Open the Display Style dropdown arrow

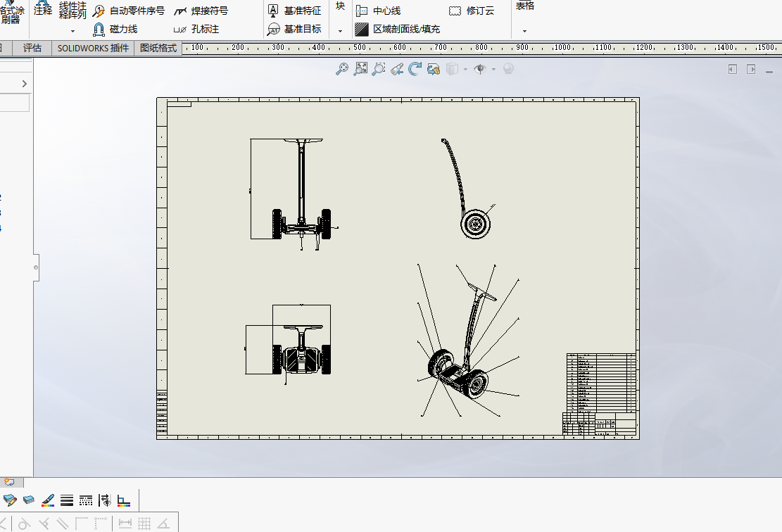click(465, 69)
